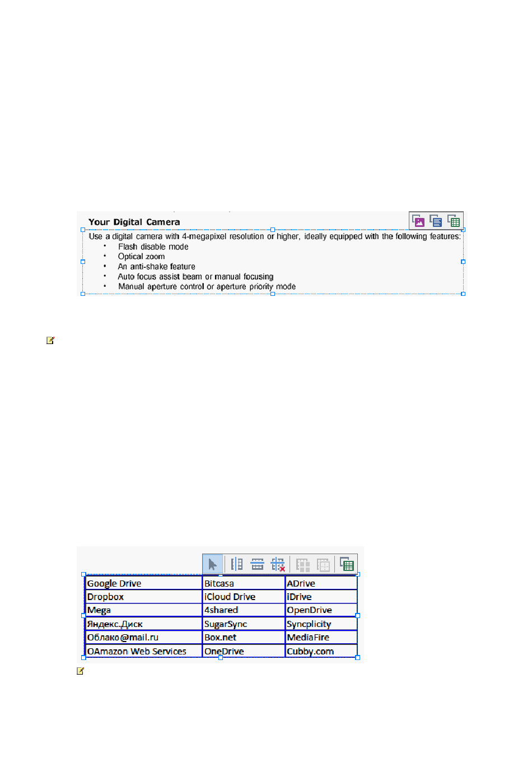Select the "Облако@mail.ru" table cell
Screen dimensions: 532x762
(x=143, y=637)
